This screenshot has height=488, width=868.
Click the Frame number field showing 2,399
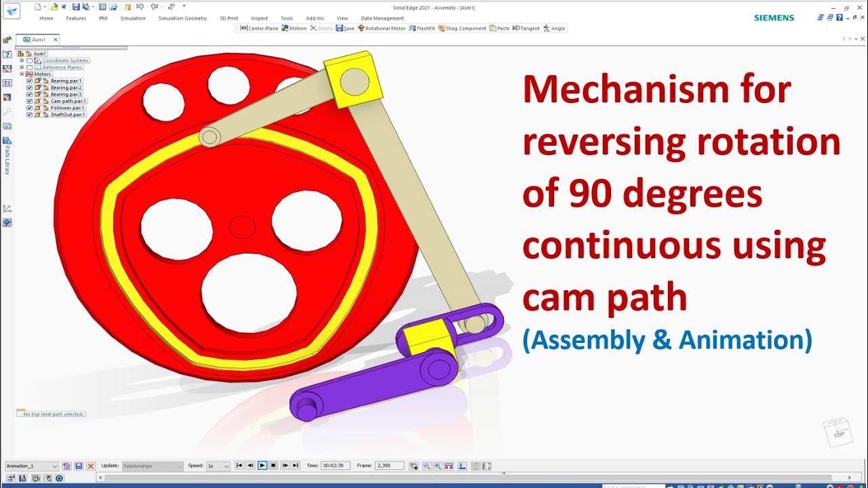tap(389, 466)
